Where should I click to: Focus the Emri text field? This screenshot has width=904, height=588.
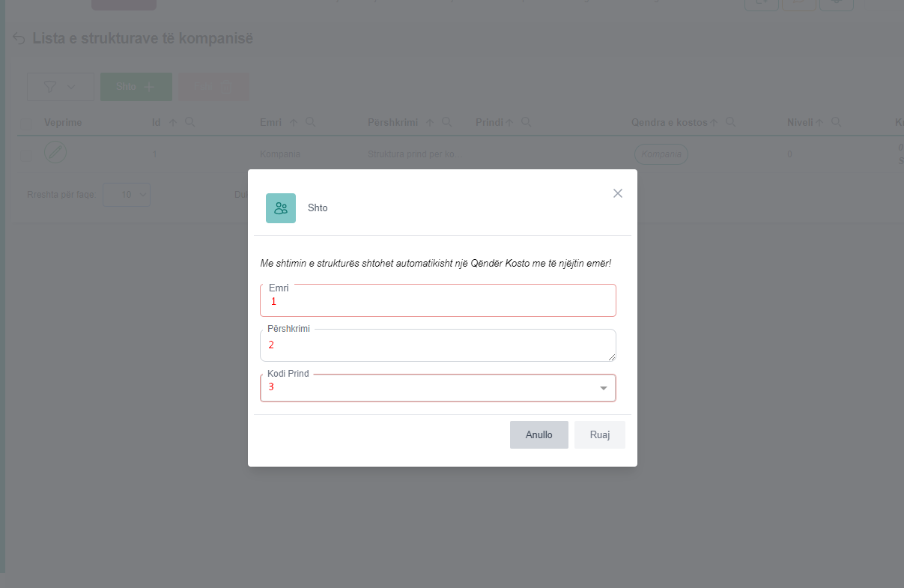point(438,301)
